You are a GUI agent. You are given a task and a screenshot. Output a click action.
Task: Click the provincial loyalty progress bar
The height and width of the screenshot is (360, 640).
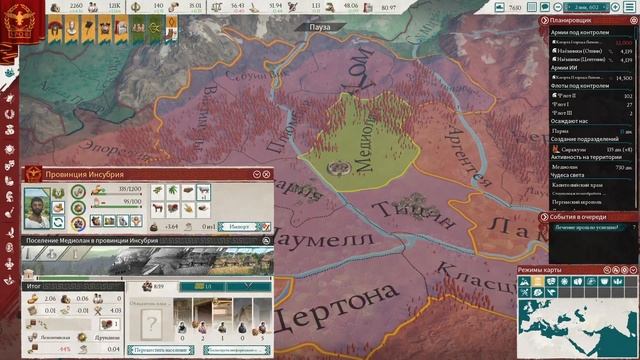click(x=117, y=206)
